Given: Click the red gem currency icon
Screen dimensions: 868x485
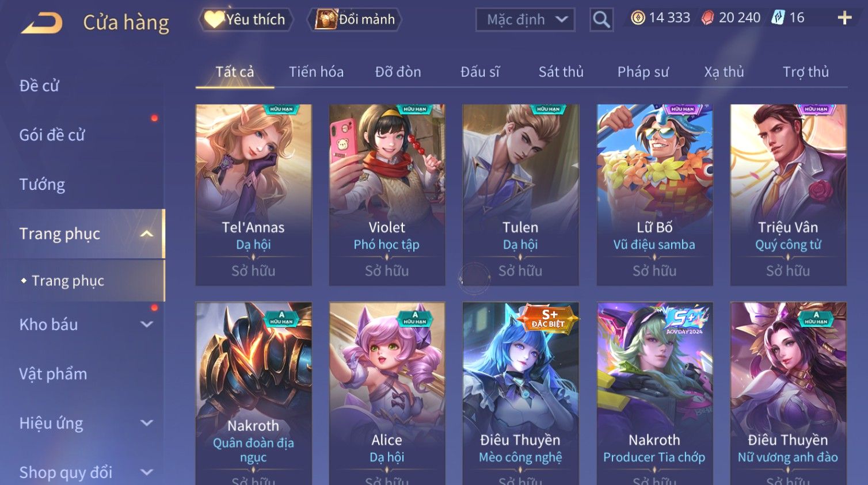Looking at the screenshot, I should [707, 18].
